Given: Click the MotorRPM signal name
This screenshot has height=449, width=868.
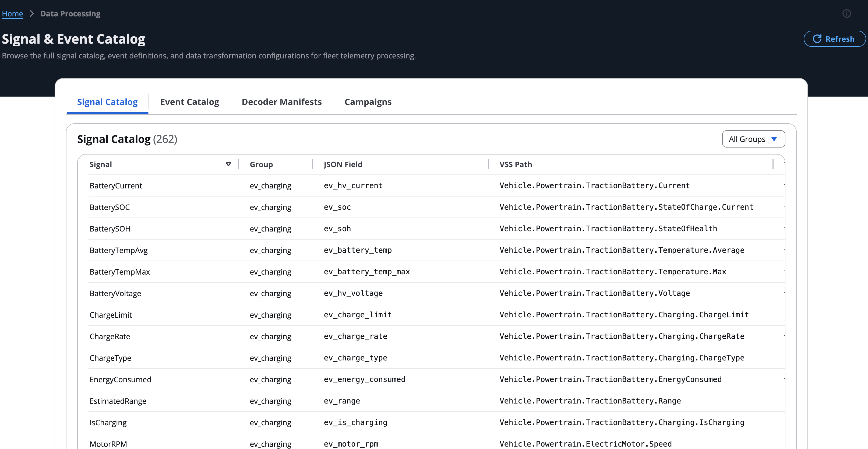Looking at the screenshot, I should [x=108, y=444].
